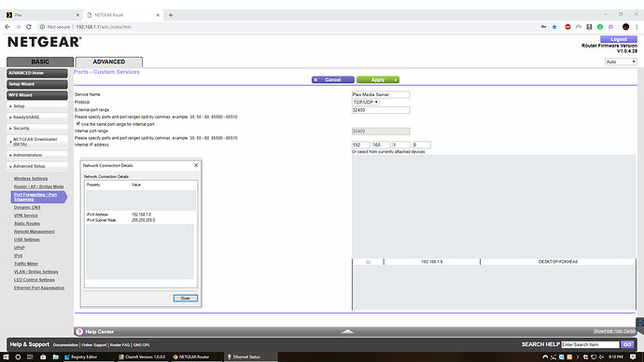This screenshot has height=362, width=644.
Task: Close the NETGEAR Router browser tab
Action: [158, 15]
